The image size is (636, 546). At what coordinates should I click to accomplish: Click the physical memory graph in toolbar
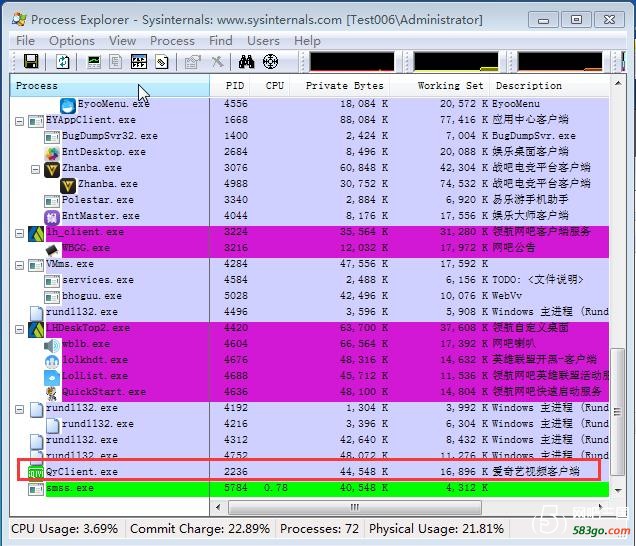click(x=560, y=62)
